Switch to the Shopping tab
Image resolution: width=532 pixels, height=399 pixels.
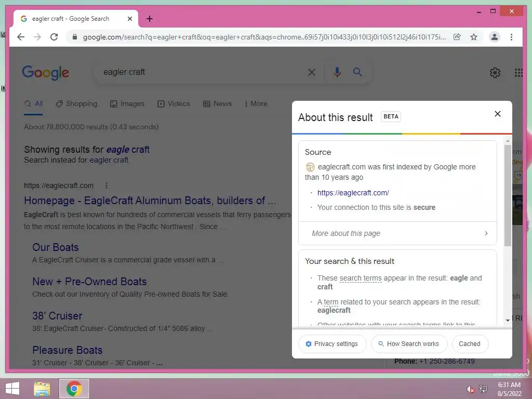tap(77, 104)
